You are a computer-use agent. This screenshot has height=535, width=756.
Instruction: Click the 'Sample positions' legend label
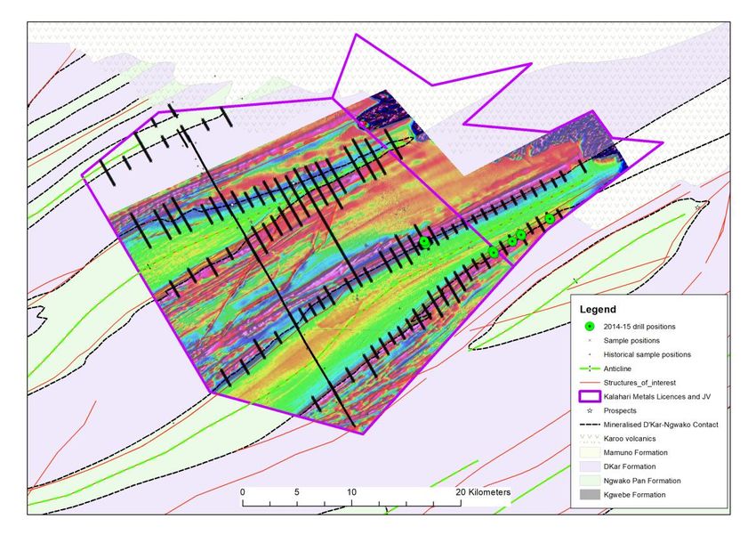point(631,341)
